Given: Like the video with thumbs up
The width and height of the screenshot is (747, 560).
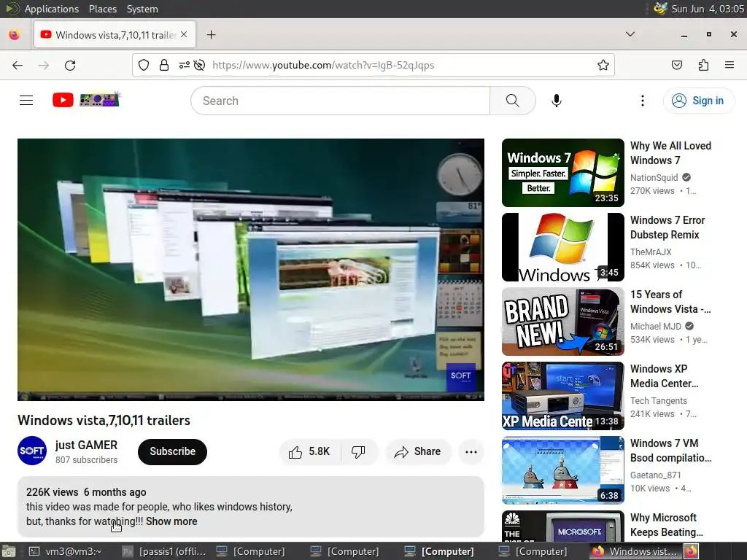Looking at the screenshot, I should 309,451.
